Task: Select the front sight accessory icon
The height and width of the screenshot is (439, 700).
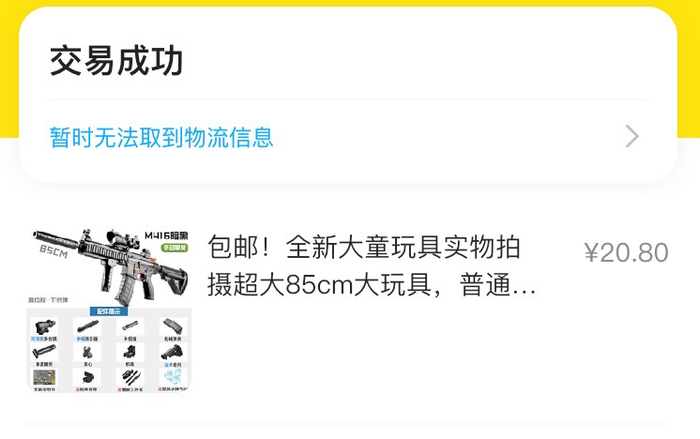Action: coord(87,352)
